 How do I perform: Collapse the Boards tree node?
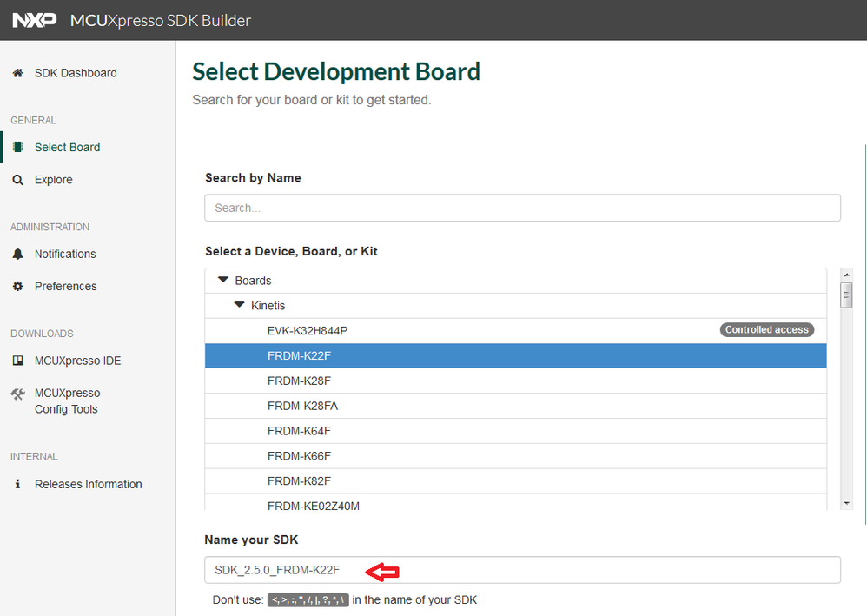point(223,281)
